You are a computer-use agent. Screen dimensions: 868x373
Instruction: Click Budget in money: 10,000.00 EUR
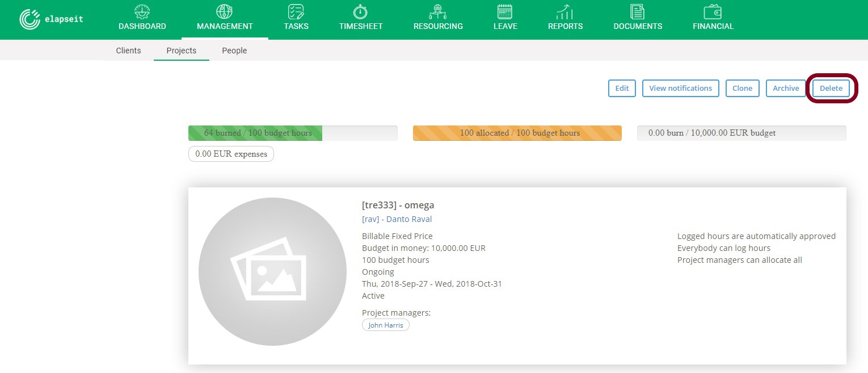click(424, 248)
